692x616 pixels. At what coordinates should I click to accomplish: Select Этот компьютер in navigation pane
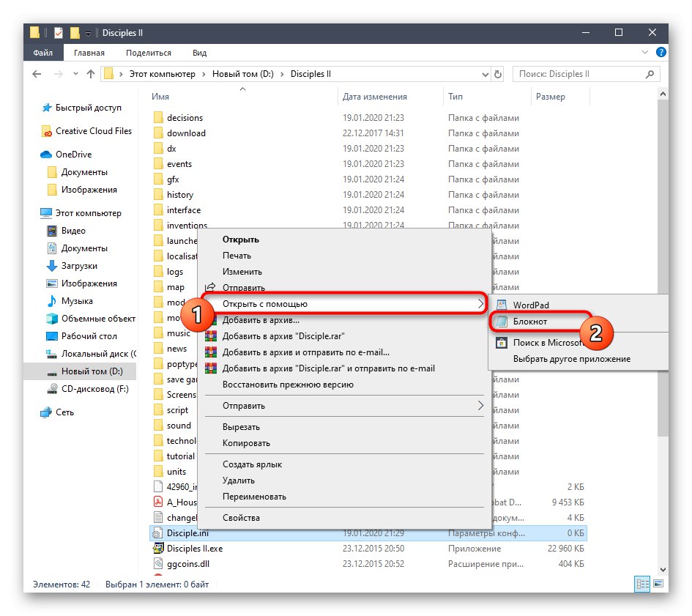(x=81, y=213)
